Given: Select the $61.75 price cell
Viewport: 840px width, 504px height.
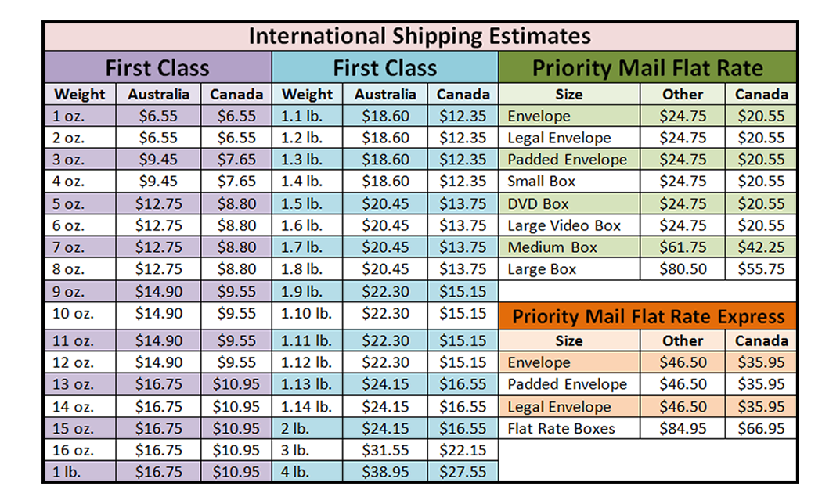Looking at the screenshot, I should point(683,247).
